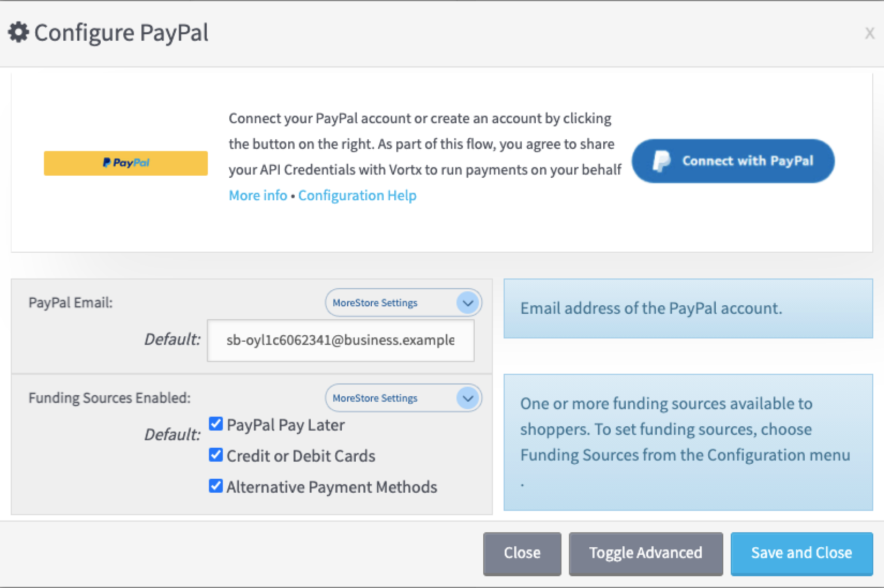Open the More info link
The height and width of the screenshot is (588, 884).
(258, 195)
